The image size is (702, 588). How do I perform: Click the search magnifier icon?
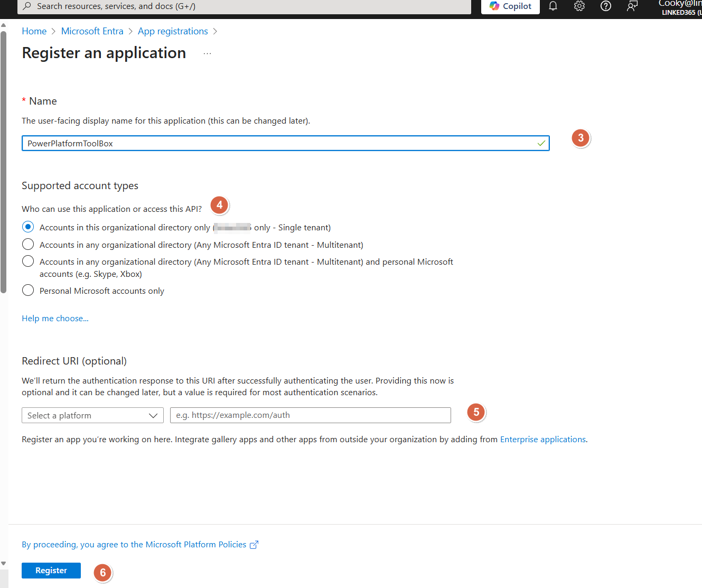pos(26,6)
